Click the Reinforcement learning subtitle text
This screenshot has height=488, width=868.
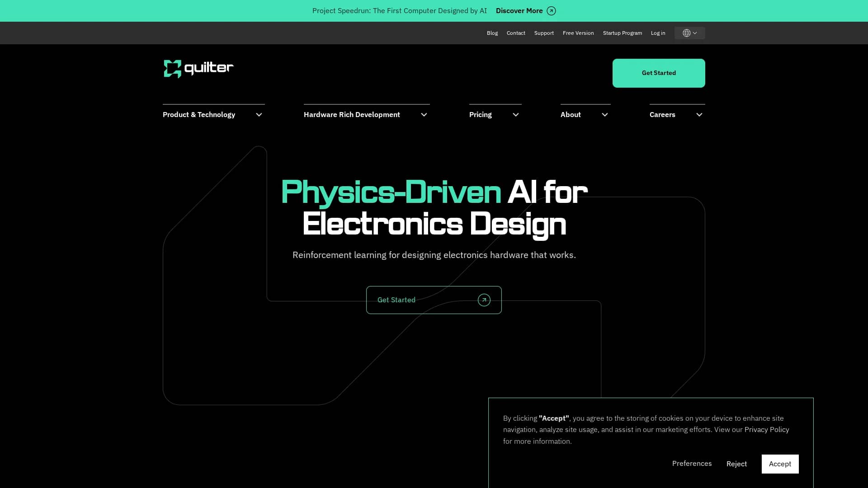pos(434,255)
